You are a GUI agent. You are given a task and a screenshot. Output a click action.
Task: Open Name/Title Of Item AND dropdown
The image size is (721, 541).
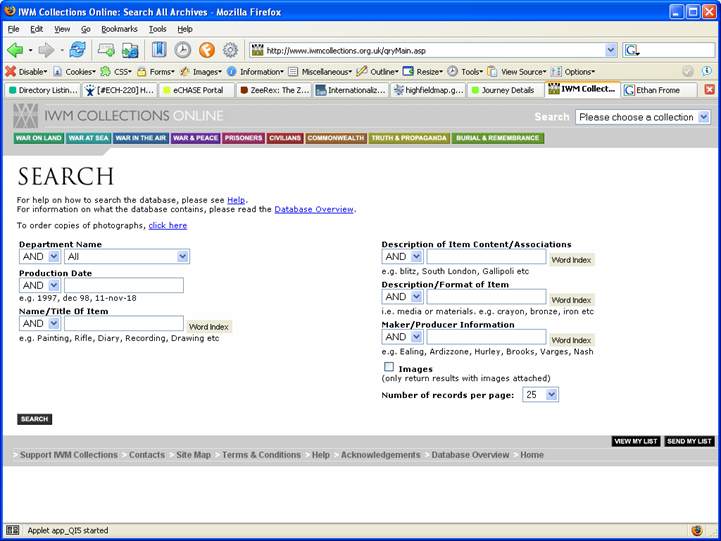pyautogui.click(x=40, y=324)
